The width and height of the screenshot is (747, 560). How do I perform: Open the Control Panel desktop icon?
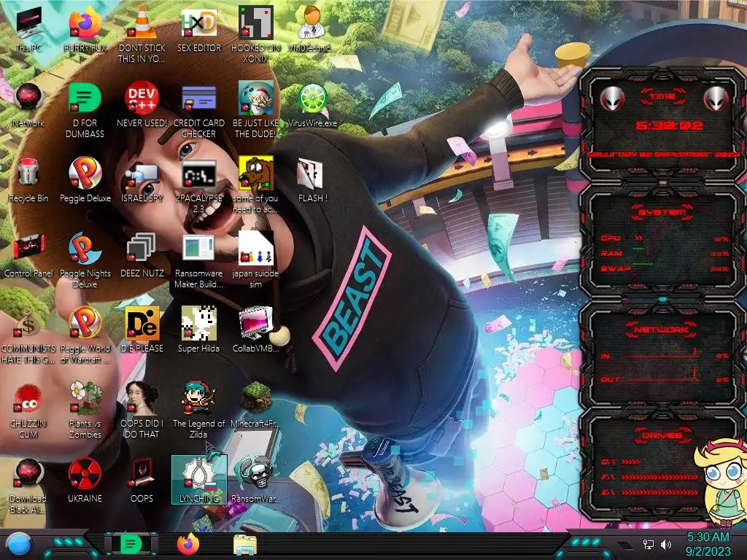(28, 255)
